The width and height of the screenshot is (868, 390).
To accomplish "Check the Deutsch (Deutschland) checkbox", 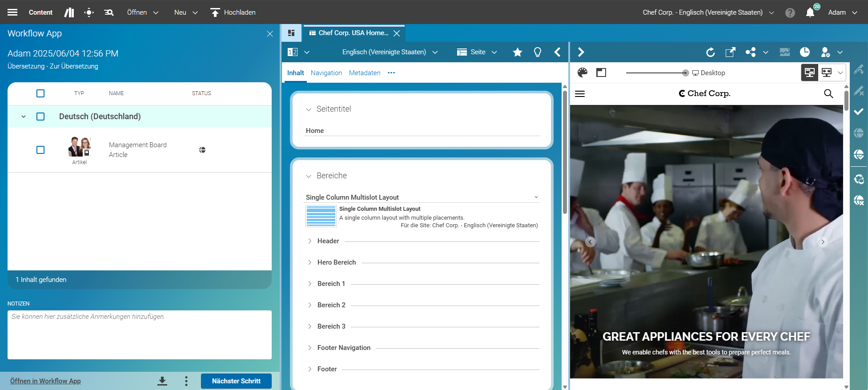I will pos(40,117).
